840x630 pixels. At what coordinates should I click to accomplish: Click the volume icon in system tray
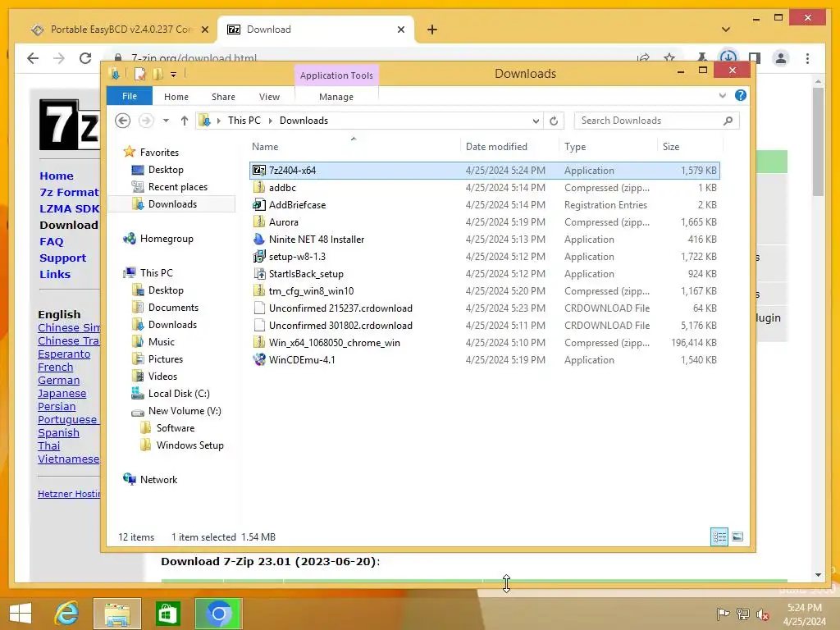[762, 614]
